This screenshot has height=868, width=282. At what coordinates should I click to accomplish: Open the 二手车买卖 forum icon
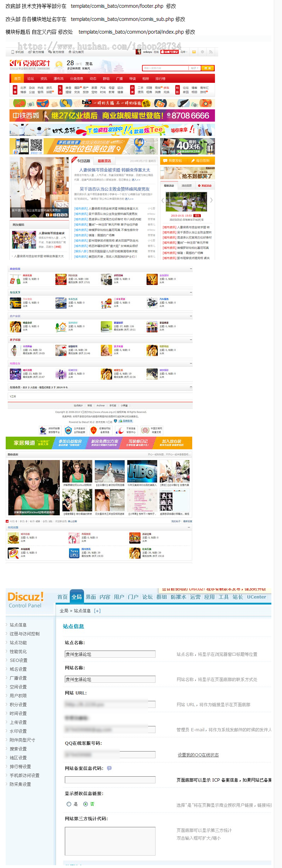pos(106,303)
